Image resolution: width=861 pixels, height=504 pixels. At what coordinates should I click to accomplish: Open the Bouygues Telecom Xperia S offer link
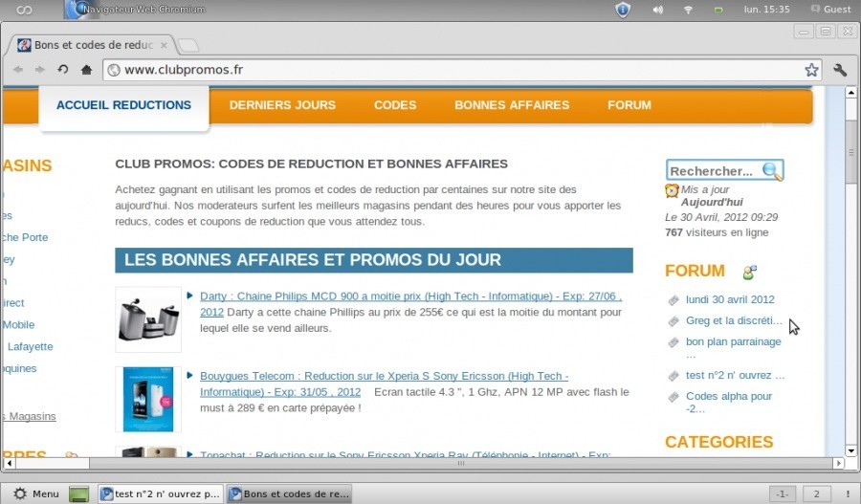click(x=384, y=377)
